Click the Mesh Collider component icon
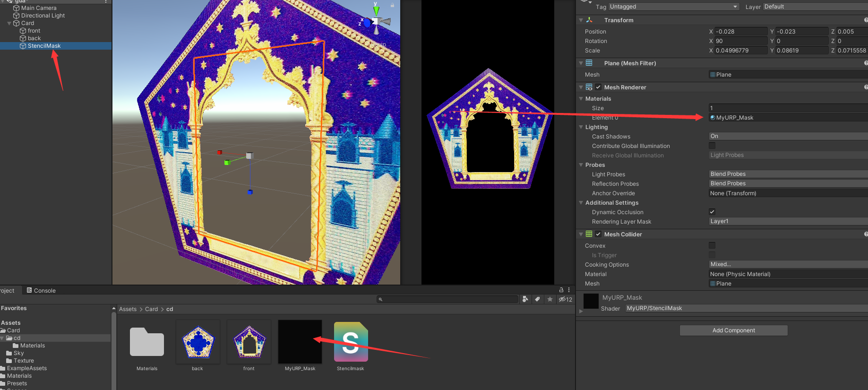Viewport: 868px width, 390px height. click(589, 234)
